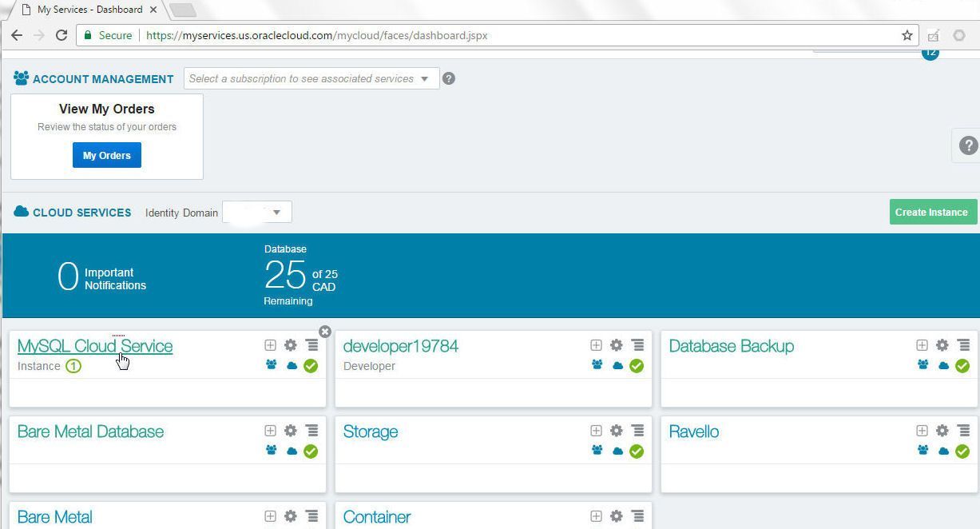Click the plus icon on Bare Metal Database tile
This screenshot has height=529, width=980.
(270, 431)
